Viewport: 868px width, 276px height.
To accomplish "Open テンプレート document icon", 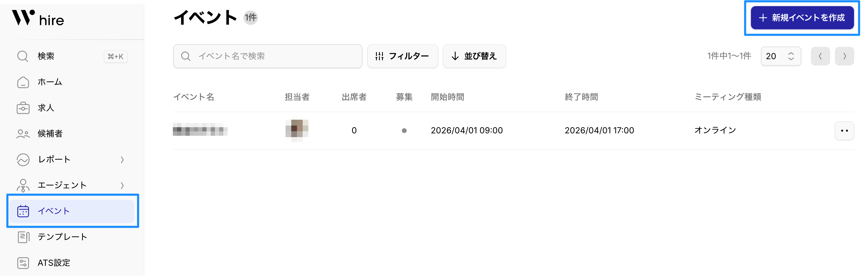I will (23, 237).
